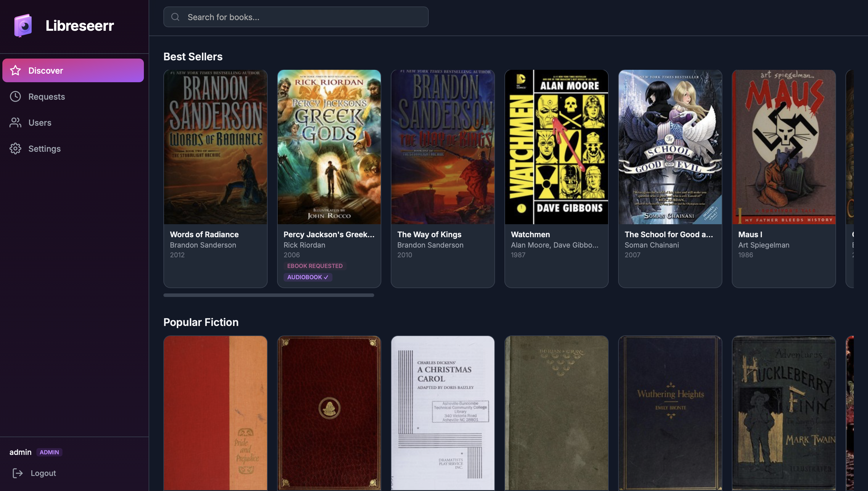This screenshot has height=491, width=868.
Task: Click the EBOOK REQUESTED badge
Action: coord(315,266)
